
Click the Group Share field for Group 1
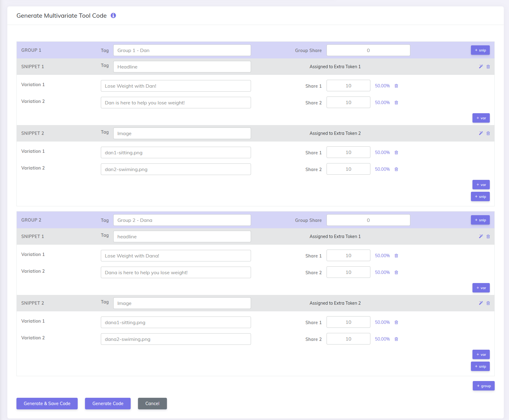coord(368,50)
